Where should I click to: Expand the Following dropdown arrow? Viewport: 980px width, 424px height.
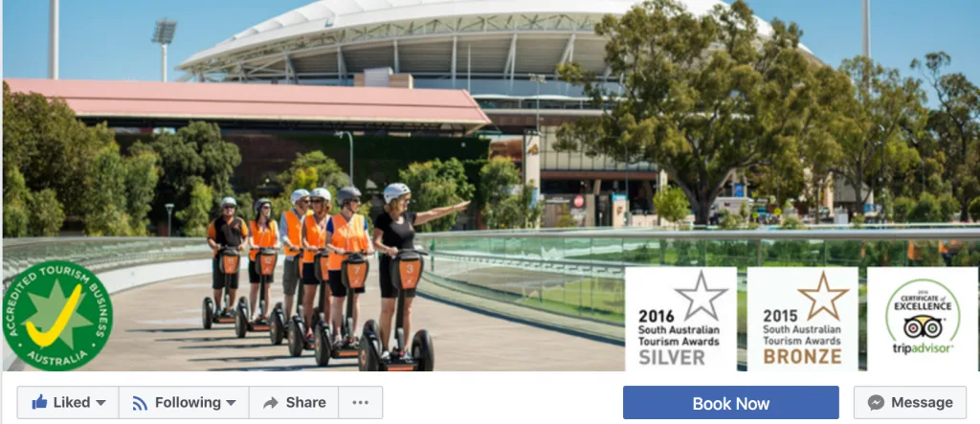click(x=231, y=403)
